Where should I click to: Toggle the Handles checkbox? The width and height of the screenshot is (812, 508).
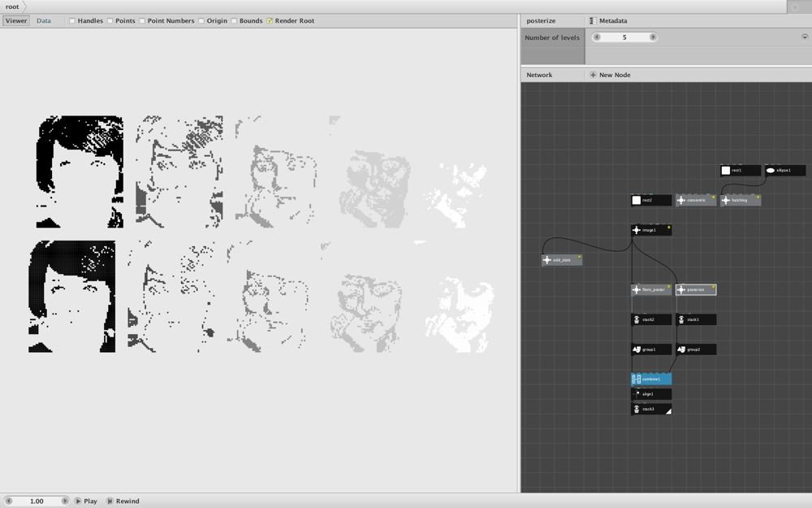(x=72, y=21)
